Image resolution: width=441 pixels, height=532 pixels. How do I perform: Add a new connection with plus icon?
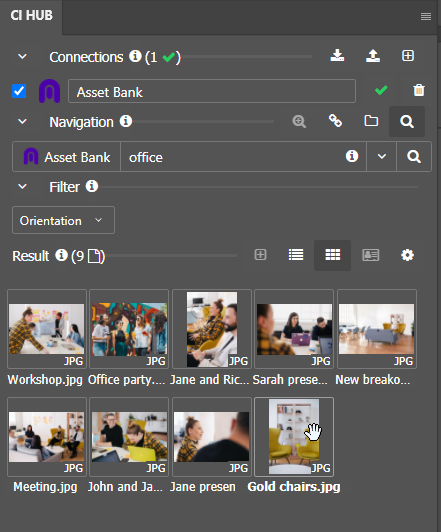408,56
